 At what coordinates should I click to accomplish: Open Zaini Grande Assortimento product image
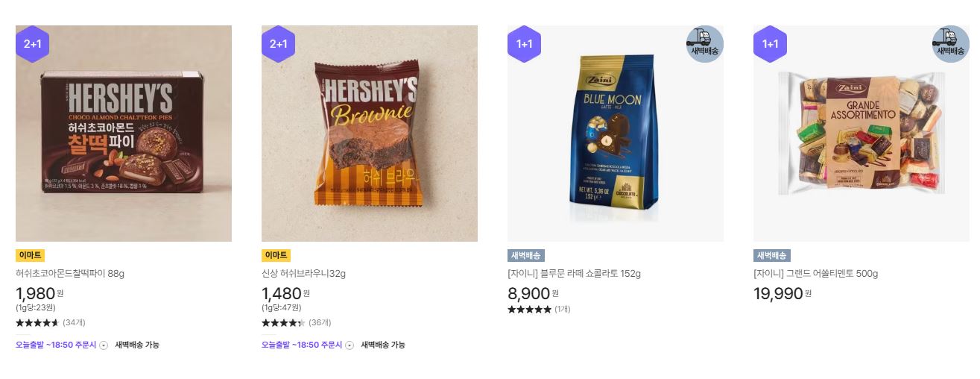point(862,134)
